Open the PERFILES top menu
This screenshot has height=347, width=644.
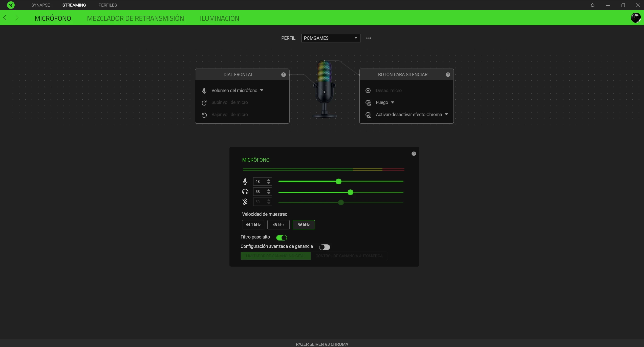pos(108,5)
